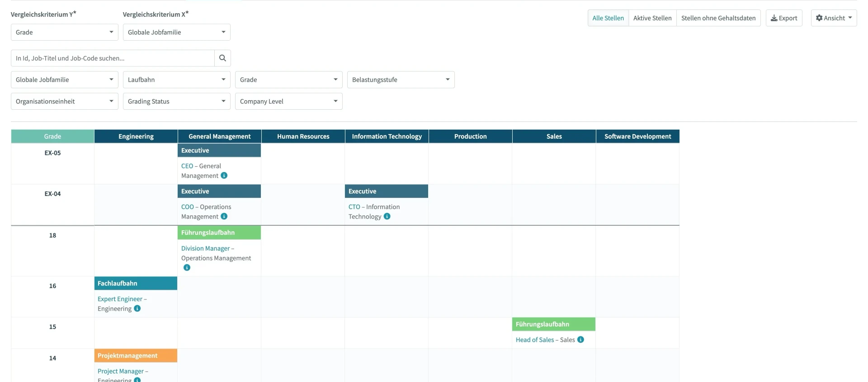Viewport: 868px width, 382px height.
Task: Open the Vergleichskriterium X Globale Jobfamilie dropdown
Action: coord(176,32)
